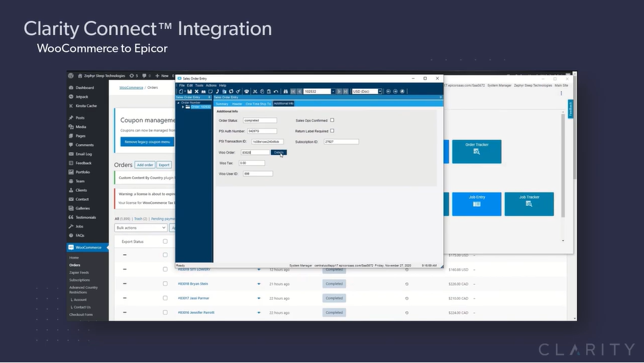Click the telephone icon in Sales Order Entry toolbar
This screenshot has height=363, width=644.
(246, 92)
